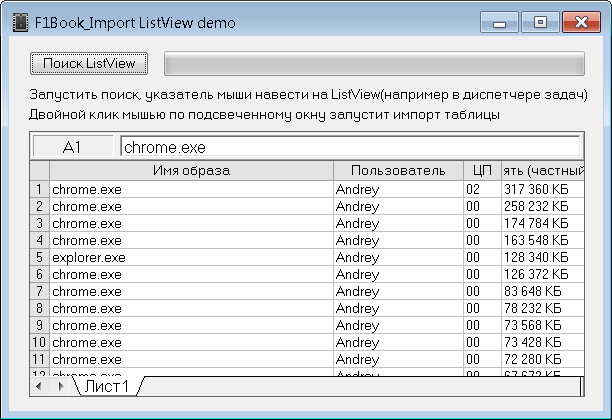
Task: Select row header 3
Action: coord(39,223)
